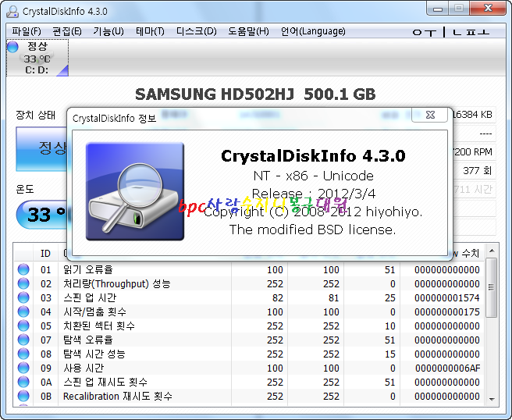512x420 pixels.
Task: Click status orb for attribute 01 읽기 오류율
Action: click(23, 270)
